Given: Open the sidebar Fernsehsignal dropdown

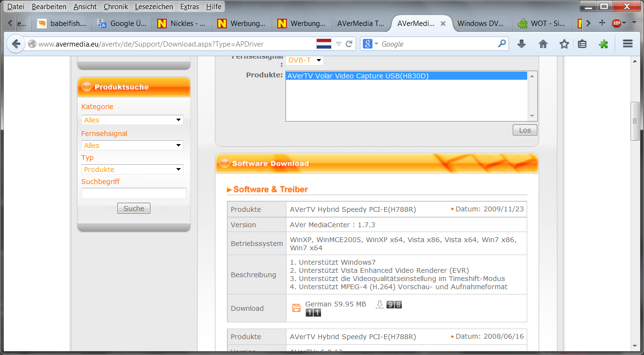Looking at the screenshot, I should tap(132, 146).
